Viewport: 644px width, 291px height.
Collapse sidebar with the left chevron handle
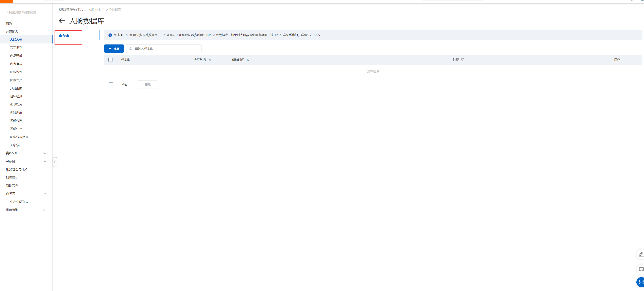pyautogui.click(x=55, y=162)
